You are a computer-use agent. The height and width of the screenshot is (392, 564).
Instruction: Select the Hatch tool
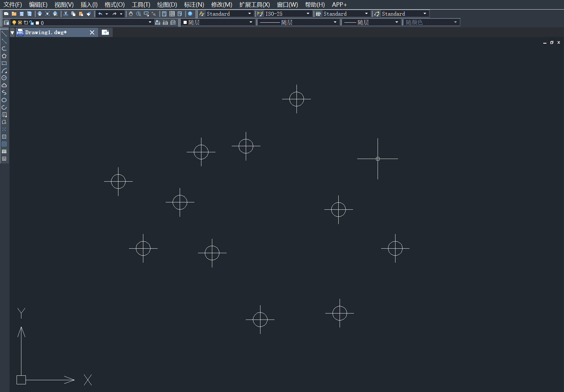(x=4, y=137)
